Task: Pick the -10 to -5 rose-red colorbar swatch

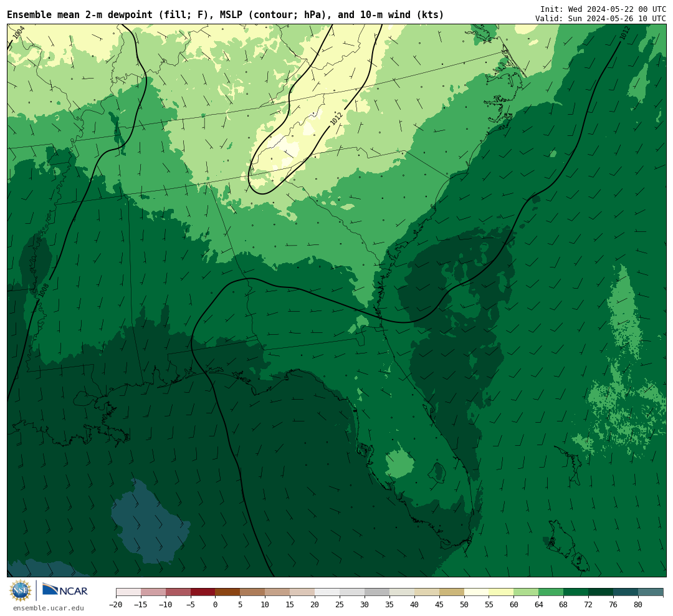Action: pos(178,592)
